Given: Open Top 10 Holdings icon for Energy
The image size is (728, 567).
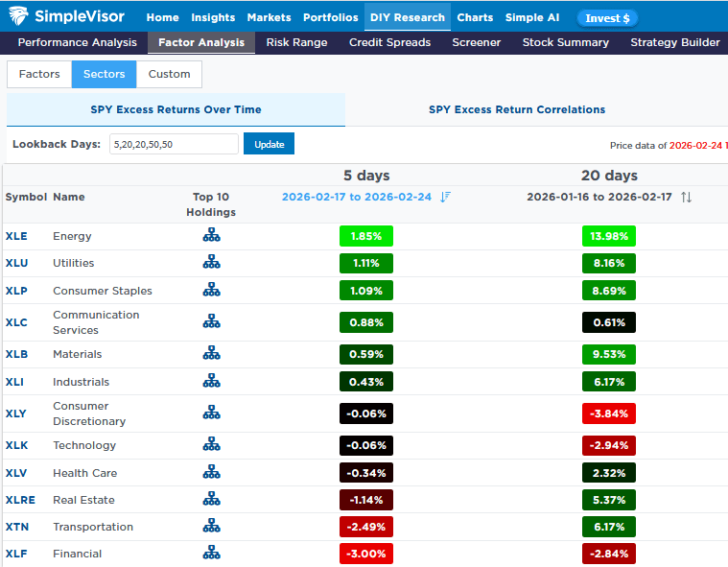Looking at the screenshot, I should (x=211, y=235).
